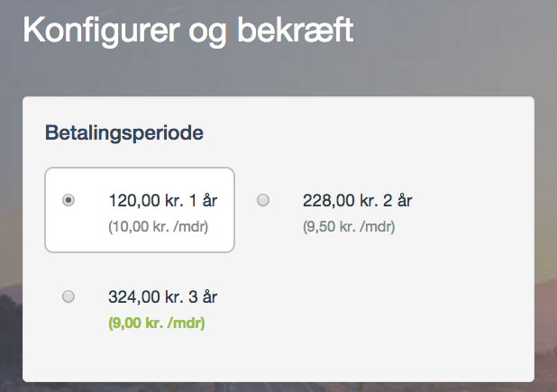Select the 1 år radio button
This screenshot has width=557, height=392.
click(x=68, y=200)
